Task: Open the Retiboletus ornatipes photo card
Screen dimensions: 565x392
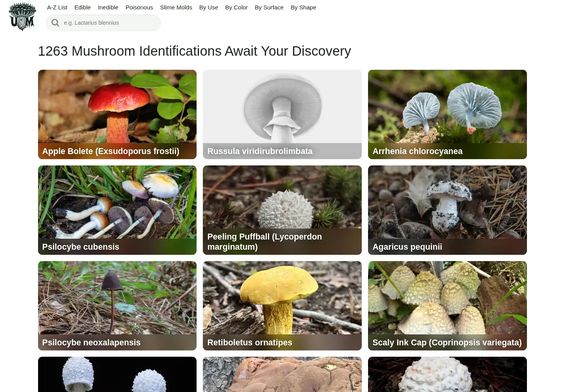Action: 282,306
